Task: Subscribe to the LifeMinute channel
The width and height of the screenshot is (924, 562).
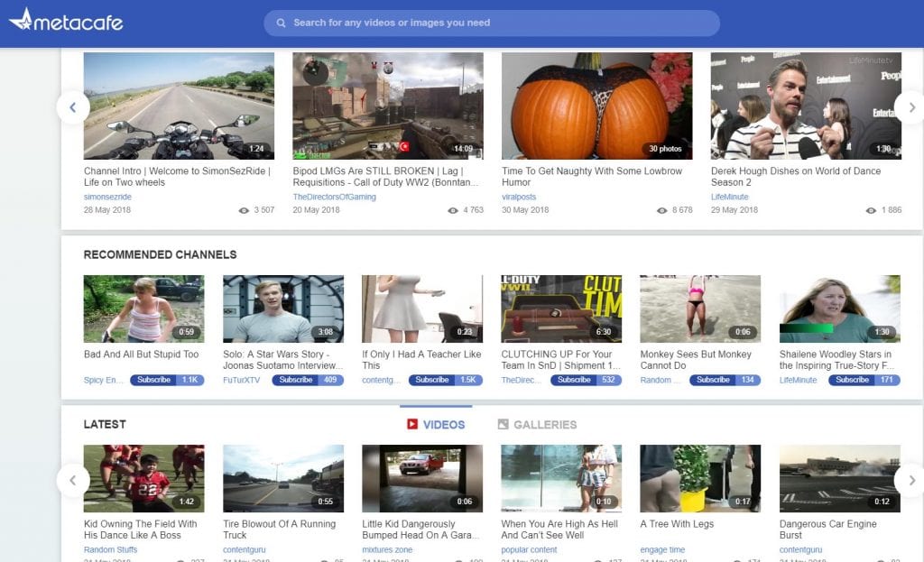Action: pos(852,380)
